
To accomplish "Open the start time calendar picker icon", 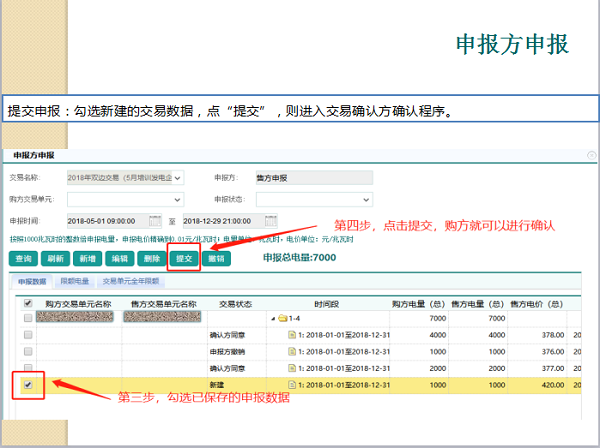I will point(155,220).
